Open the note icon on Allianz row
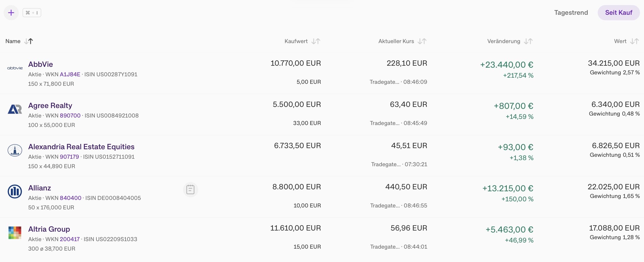 pyautogui.click(x=190, y=190)
